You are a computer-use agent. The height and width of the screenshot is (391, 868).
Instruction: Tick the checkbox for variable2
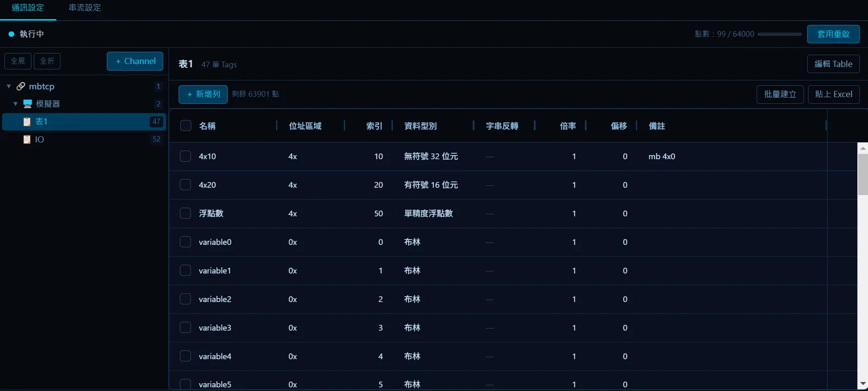[x=186, y=299]
